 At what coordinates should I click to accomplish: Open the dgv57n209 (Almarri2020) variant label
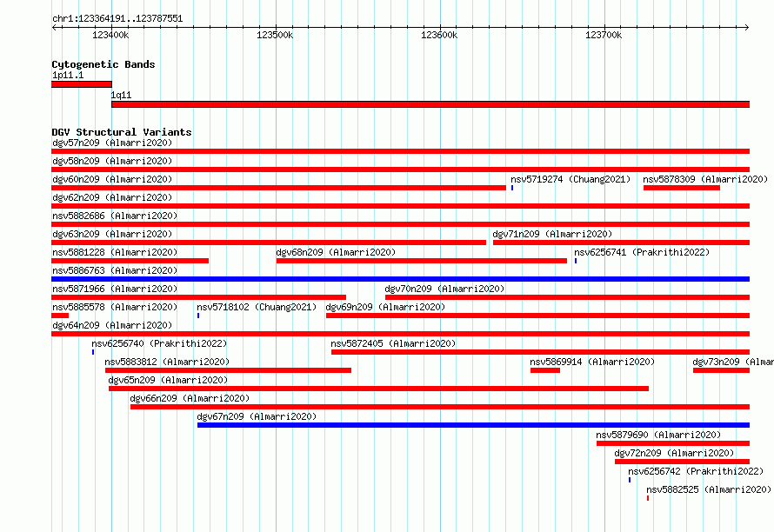tap(112, 143)
